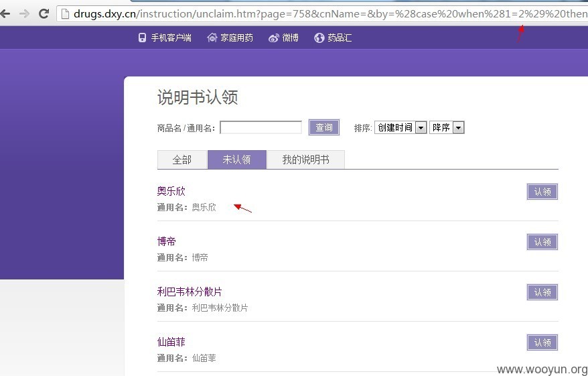Claim 仙笛菲 with its 认领 button
The image size is (588, 376).
click(x=542, y=342)
